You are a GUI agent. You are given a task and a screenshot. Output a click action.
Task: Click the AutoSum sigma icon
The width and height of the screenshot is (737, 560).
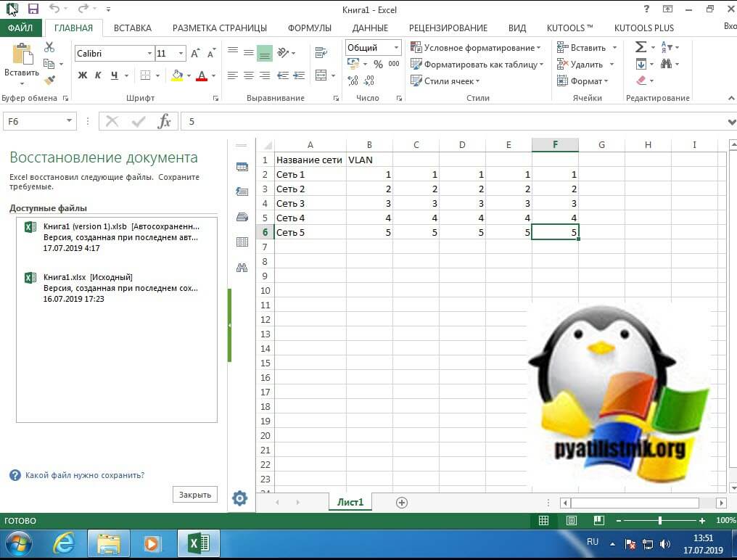(x=641, y=47)
